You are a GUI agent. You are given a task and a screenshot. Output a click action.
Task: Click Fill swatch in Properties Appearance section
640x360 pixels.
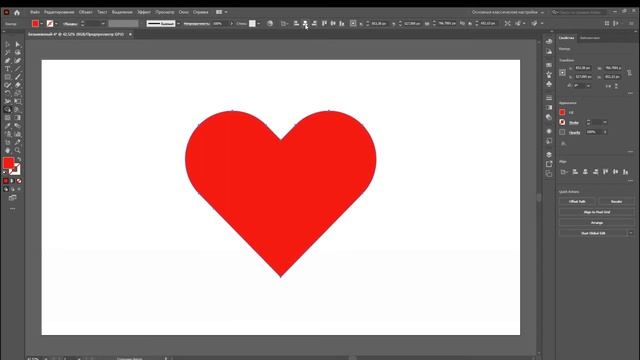(562, 112)
